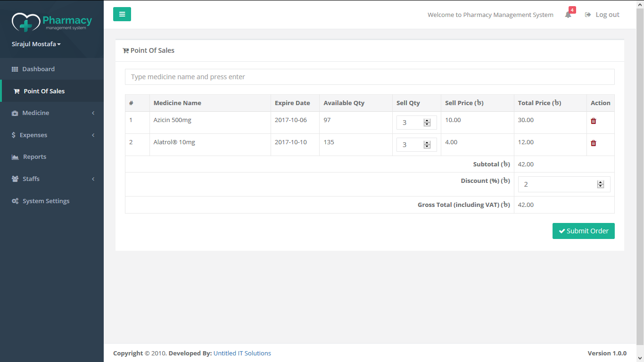Delete the Alatrol 10mg row
Screen dimensions: 644x362
594,143
